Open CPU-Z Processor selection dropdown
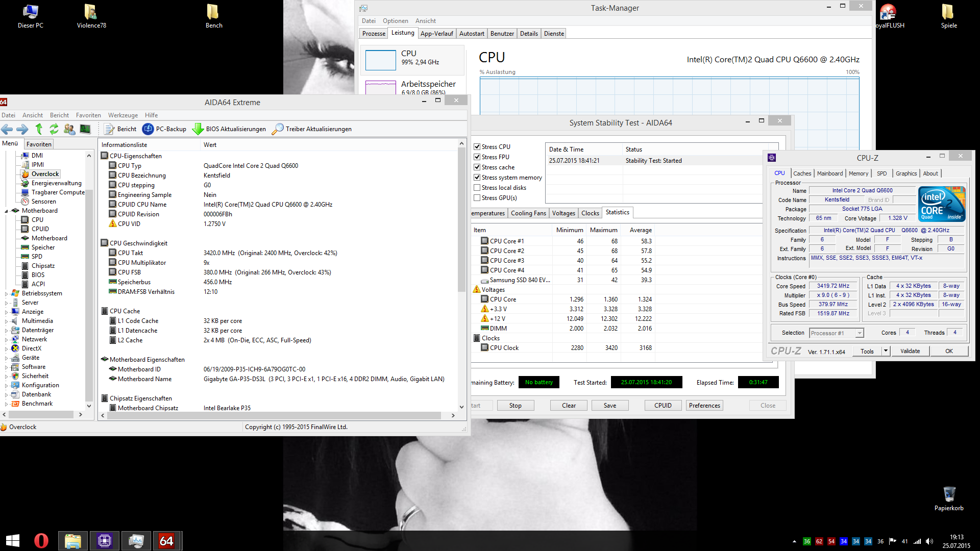 tap(860, 333)
